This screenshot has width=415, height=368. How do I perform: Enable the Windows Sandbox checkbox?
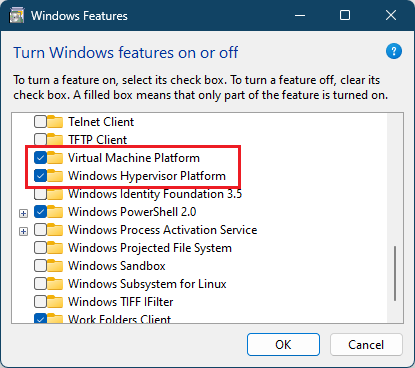40,266
